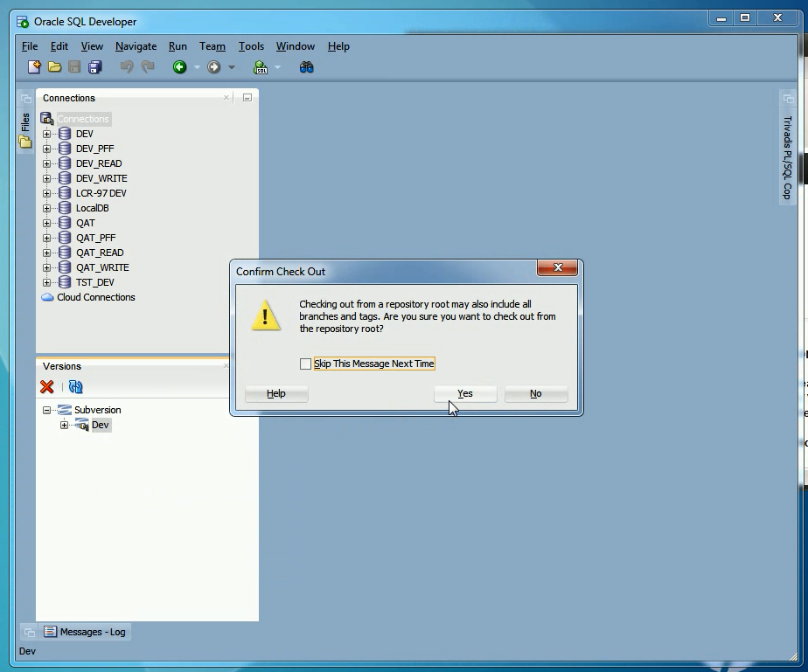This screenshot has height=672, width=808.
Task: Expand the TST_DEV connection node
Action: [47, 283]
